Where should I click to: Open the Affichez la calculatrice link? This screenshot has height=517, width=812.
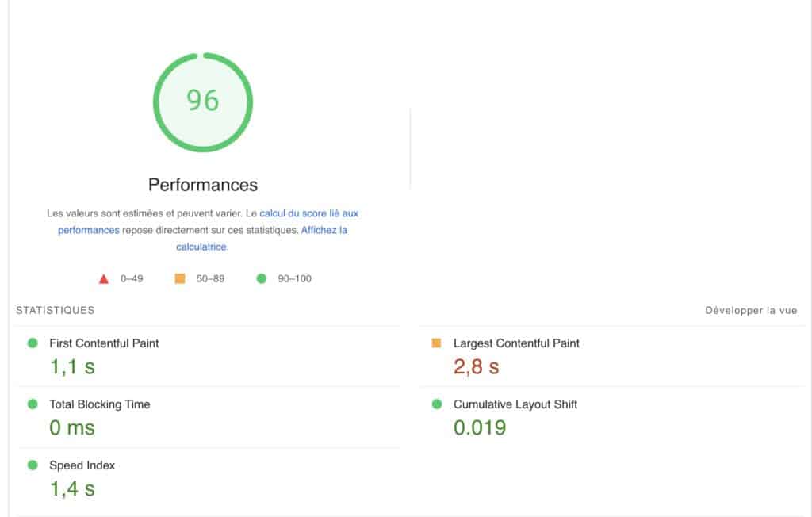click(324, 231)
